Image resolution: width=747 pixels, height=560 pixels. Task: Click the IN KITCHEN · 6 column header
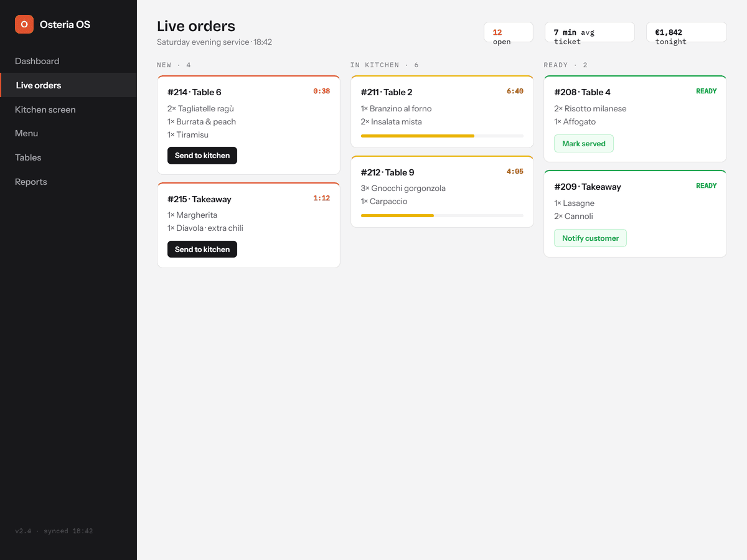click(385, 65)
